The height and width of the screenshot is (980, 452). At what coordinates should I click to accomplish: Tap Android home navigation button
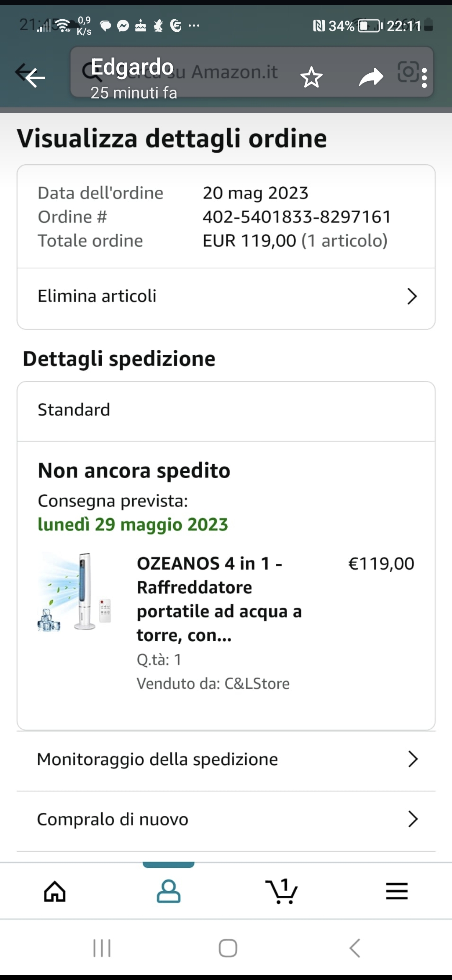228,948
